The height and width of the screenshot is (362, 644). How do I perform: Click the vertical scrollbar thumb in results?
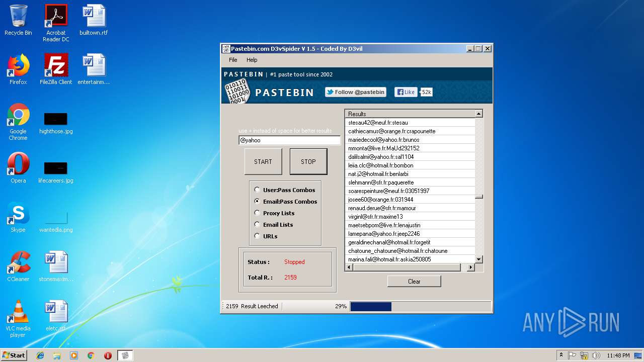pyautogui.click(x=479, y=197)
